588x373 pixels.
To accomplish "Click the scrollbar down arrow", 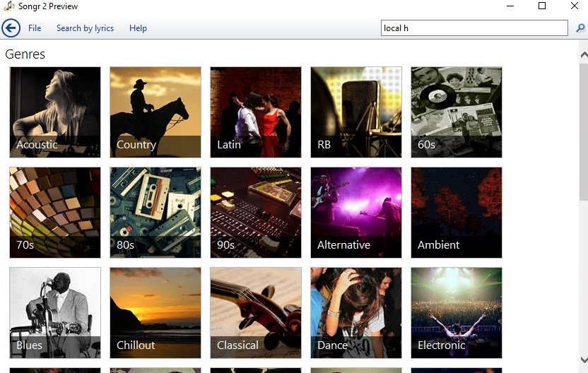I will [x=584, y=360].
